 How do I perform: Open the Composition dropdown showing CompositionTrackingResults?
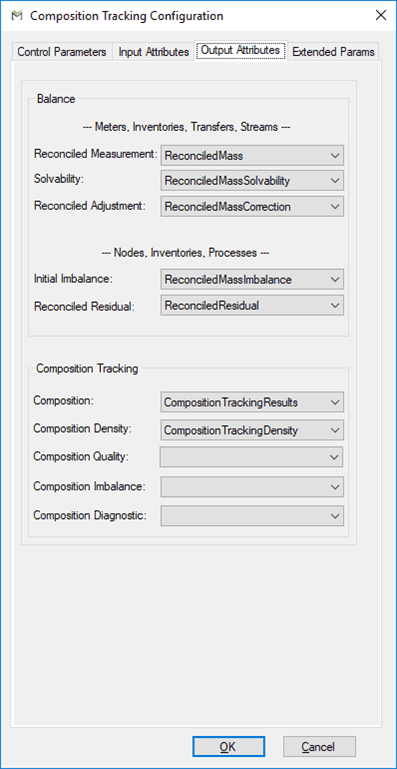pos(252,402)
